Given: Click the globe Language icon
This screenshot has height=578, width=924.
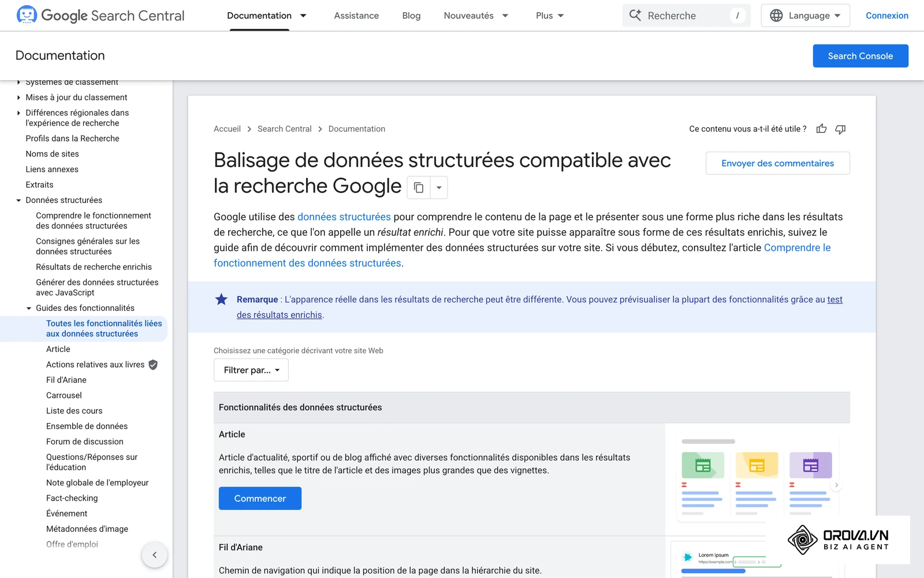Looking at the screenshot, I should [776, 16].
